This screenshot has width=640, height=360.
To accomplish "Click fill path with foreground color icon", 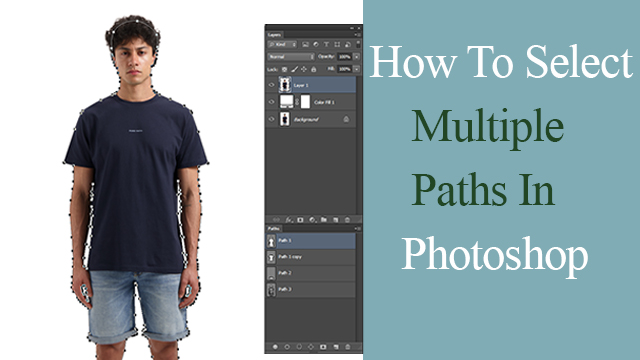I will tap(275, 347).
